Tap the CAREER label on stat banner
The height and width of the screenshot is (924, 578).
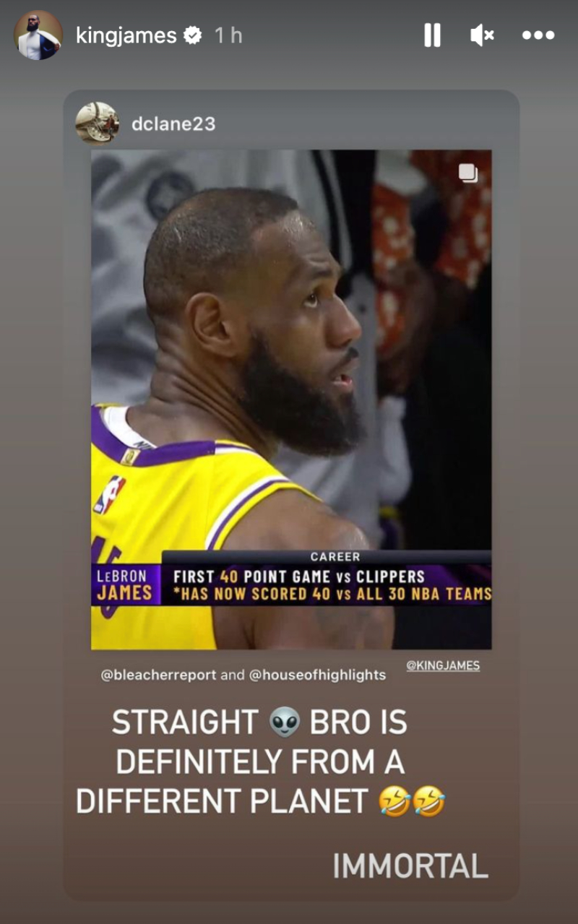point(335,557)
